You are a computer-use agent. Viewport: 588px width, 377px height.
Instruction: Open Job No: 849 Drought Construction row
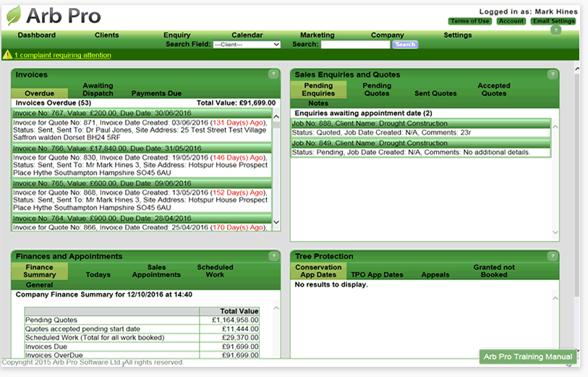coord(421,143)
